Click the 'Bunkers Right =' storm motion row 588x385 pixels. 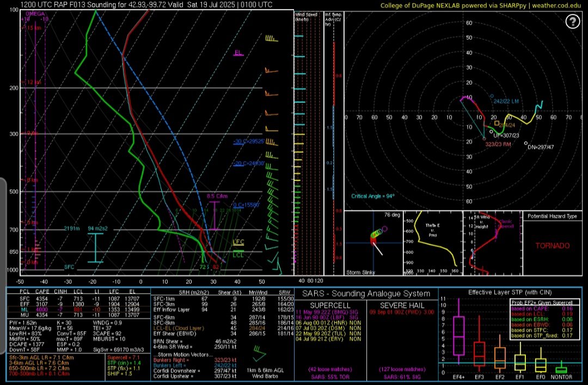click(x=195, y=360)
